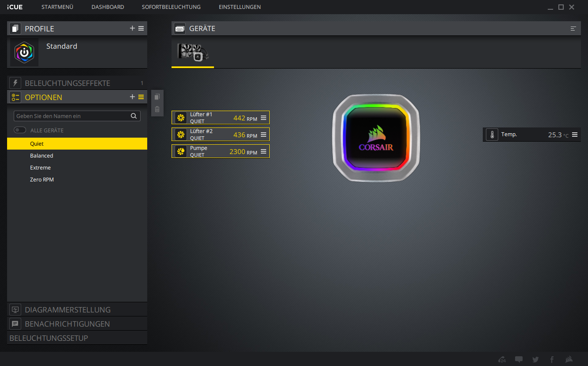Screen dimensions: 588x366
Task: Close the iCUE window
Action: [x=572, y=7]
